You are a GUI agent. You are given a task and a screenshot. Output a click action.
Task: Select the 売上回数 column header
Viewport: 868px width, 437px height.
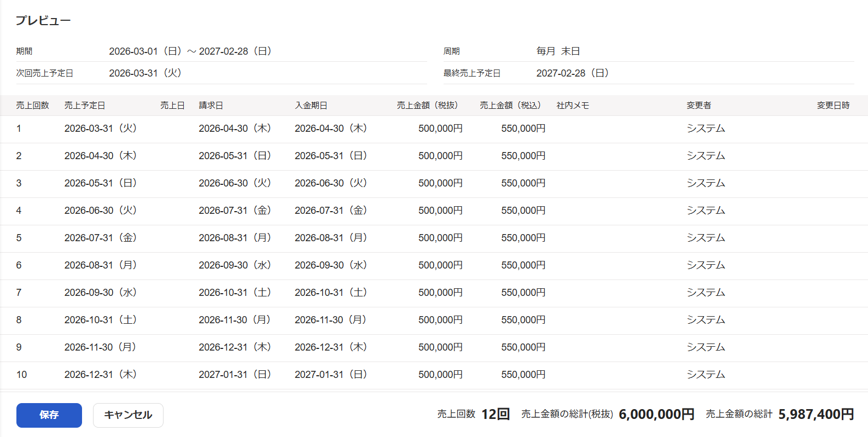tap(32, 106)
